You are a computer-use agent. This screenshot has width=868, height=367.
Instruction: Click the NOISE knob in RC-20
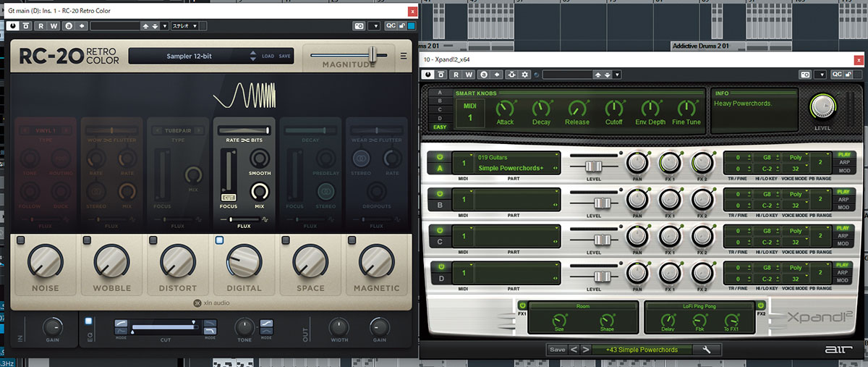pyautogui.click(x=45, y=261)
